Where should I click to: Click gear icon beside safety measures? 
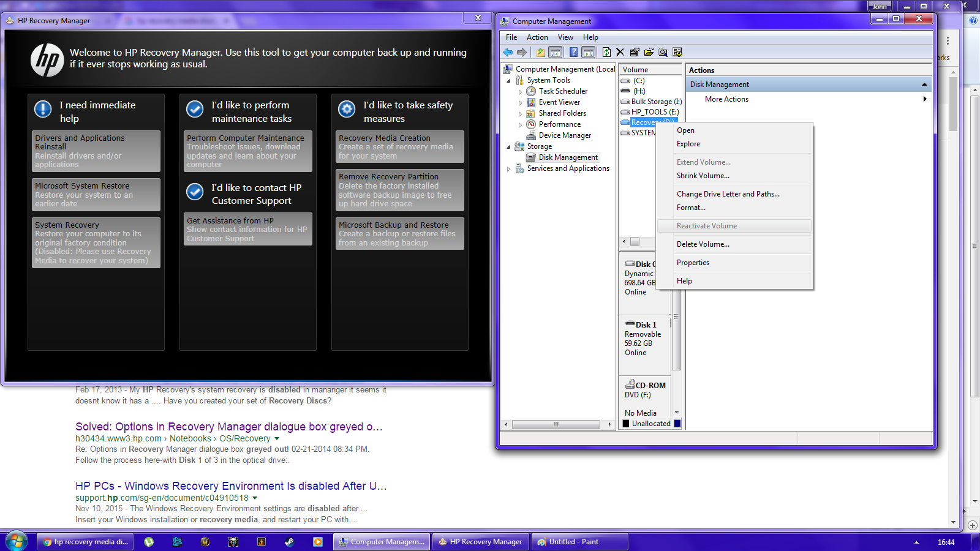[347, 109]
